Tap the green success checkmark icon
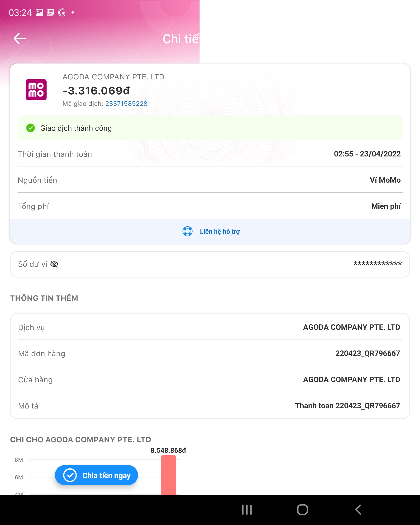 tap(30, 128)
